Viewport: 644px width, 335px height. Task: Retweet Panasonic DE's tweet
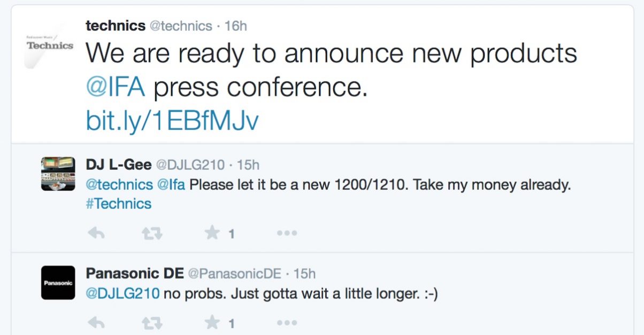[x=152, y=323]
